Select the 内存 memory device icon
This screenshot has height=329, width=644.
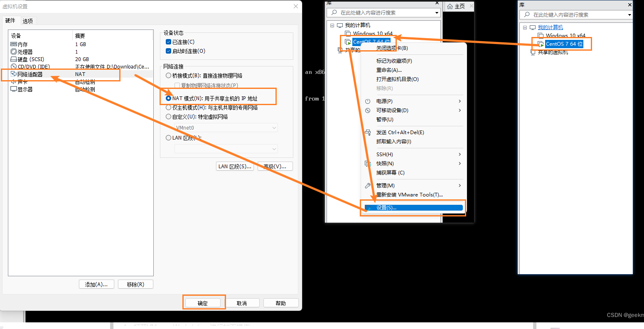coord(14,44)
